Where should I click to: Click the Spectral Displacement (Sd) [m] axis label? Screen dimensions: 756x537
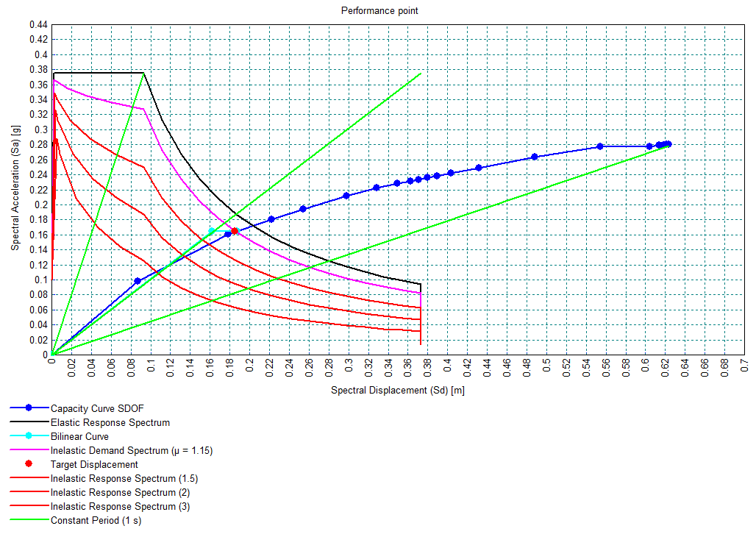coord(397,390)
